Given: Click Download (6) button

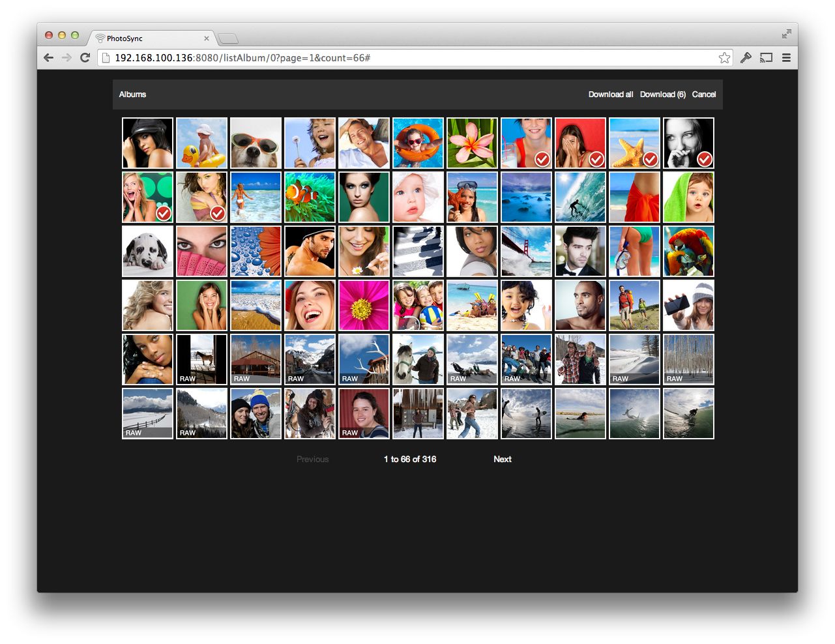Looking at the screenshot, I should tap(663, 95).
